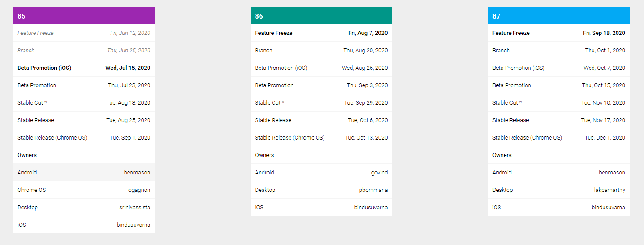Select the Feature Freeze row dated Sep 18
644x245 pixels.
559,33
